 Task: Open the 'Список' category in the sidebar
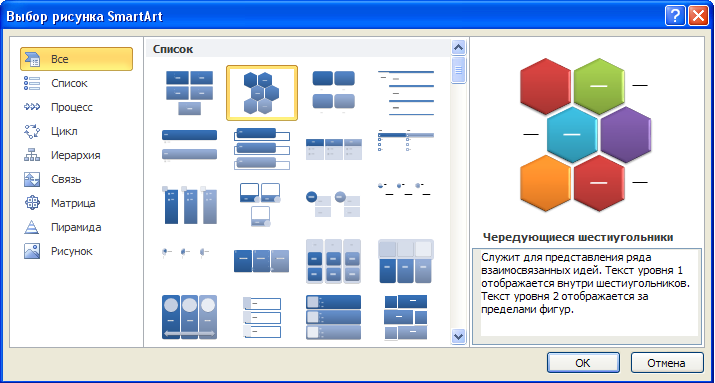click(x=76, y=83)
